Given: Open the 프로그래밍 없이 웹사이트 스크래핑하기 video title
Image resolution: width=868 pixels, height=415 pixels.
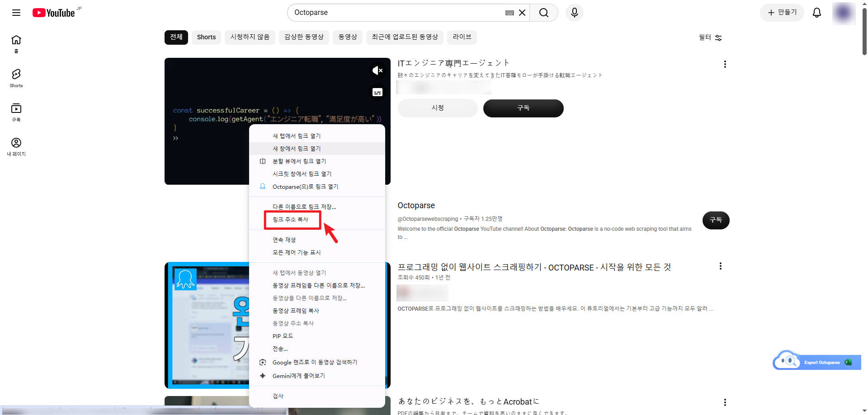Looking at the screenshot, I should 534,267.
